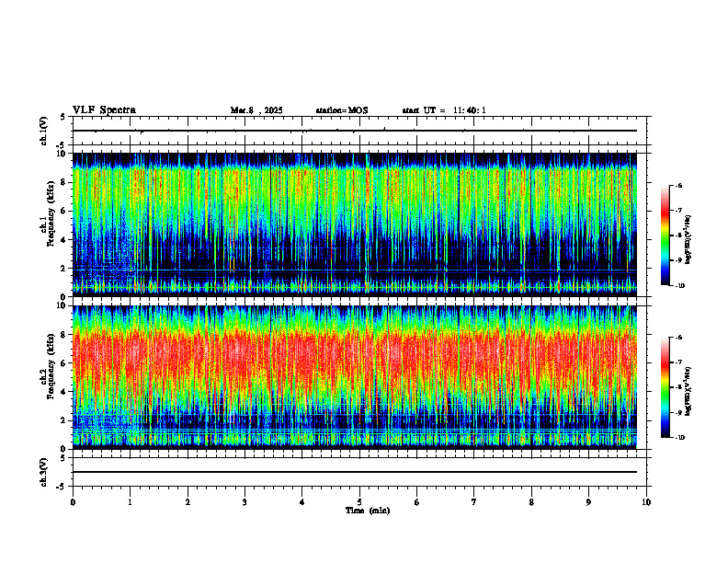The height and width of the screenshot is (563, 728).
Task: Select the ch.1 "Frequency (kHz)" axis label
Action: point(51,214)
